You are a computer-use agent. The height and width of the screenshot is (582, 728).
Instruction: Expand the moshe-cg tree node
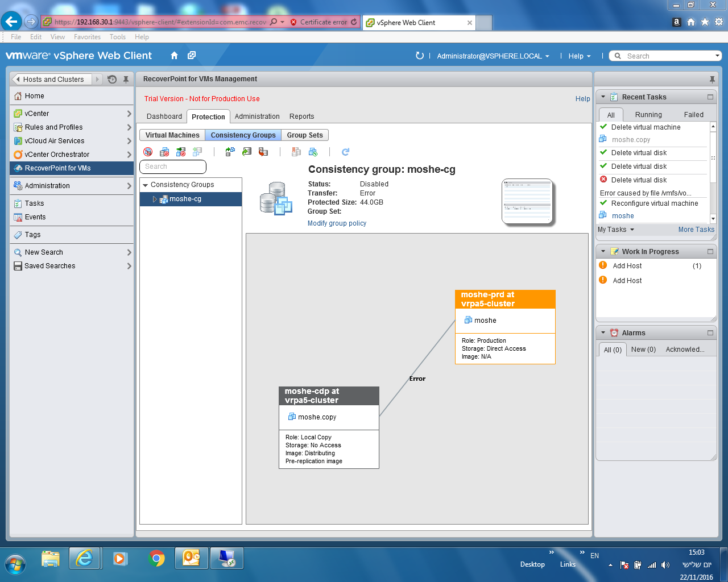click(x=154, y=199)
